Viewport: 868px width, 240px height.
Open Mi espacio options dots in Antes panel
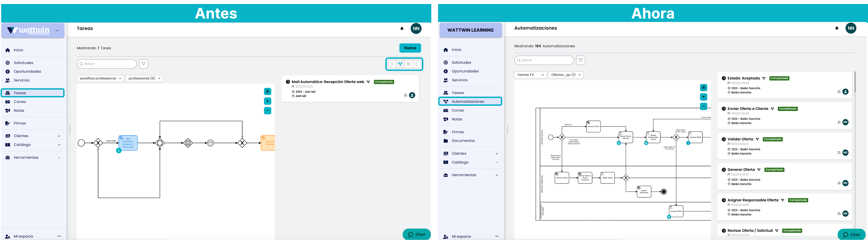click(x=59, y=236)
